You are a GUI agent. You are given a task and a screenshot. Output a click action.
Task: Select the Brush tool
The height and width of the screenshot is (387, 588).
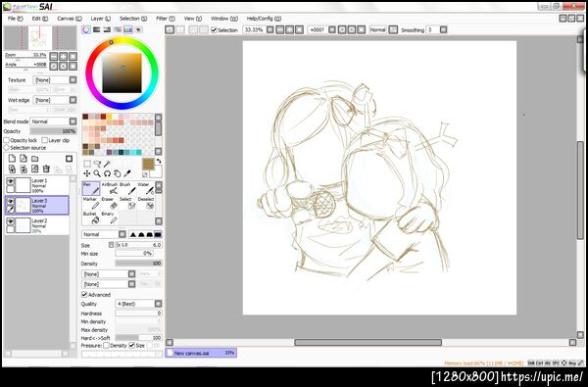[127, 189]
